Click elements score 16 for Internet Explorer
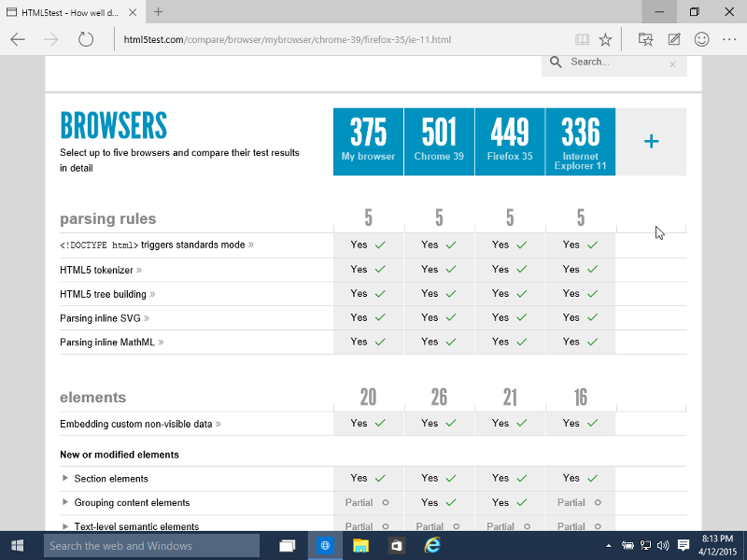This screenshot has width=747, height=560. click(x=580, y=398)
